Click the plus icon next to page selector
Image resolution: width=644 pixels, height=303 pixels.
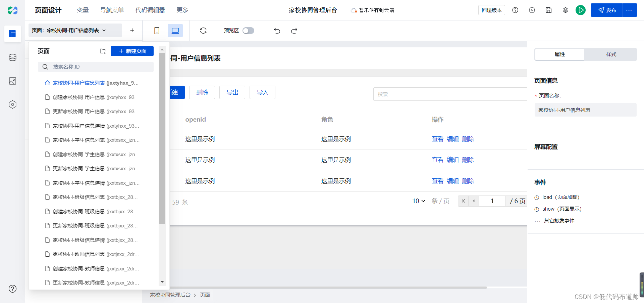point(132,30)
